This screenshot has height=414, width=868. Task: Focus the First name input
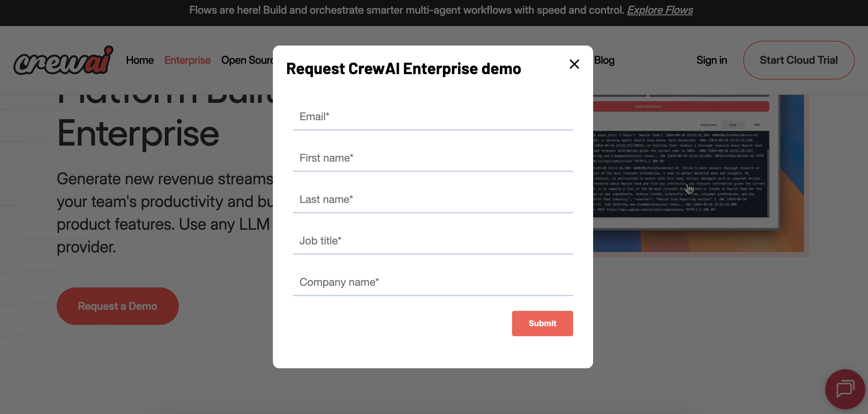[433, 158]
